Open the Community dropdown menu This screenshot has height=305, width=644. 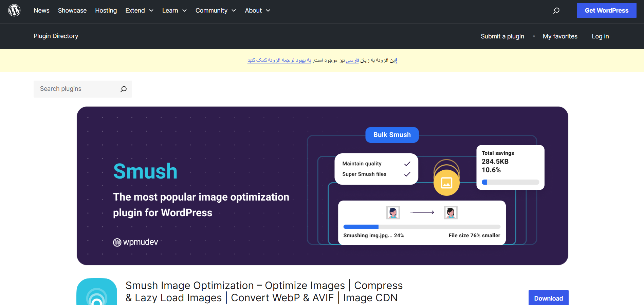coord(216,11)
